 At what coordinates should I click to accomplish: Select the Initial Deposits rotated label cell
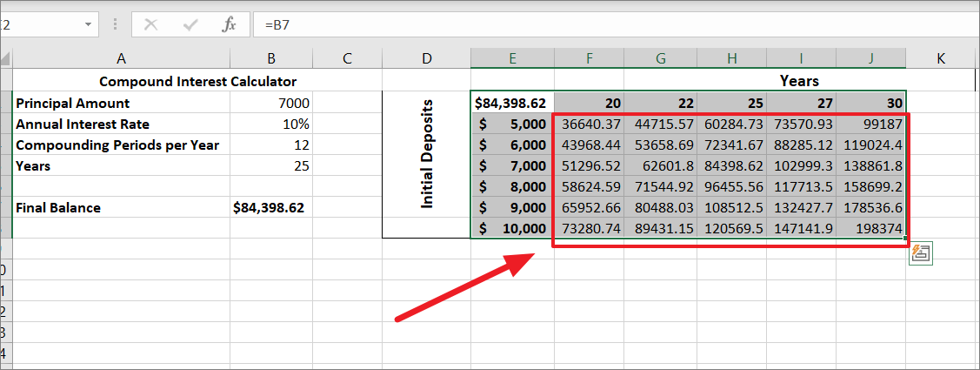tap(426, 154)
